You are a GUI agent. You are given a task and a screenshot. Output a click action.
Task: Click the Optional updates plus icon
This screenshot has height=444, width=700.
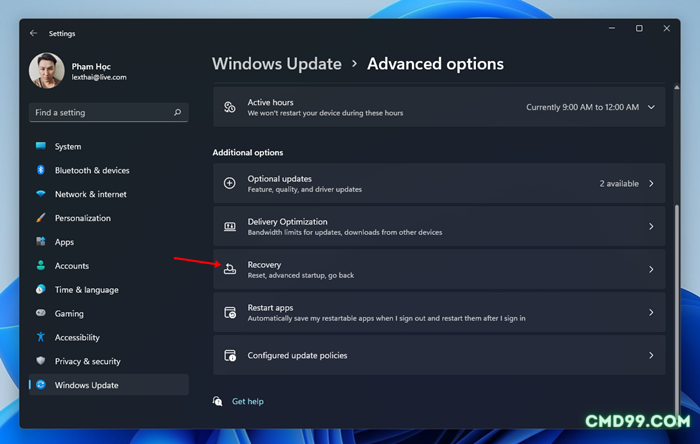229,183
